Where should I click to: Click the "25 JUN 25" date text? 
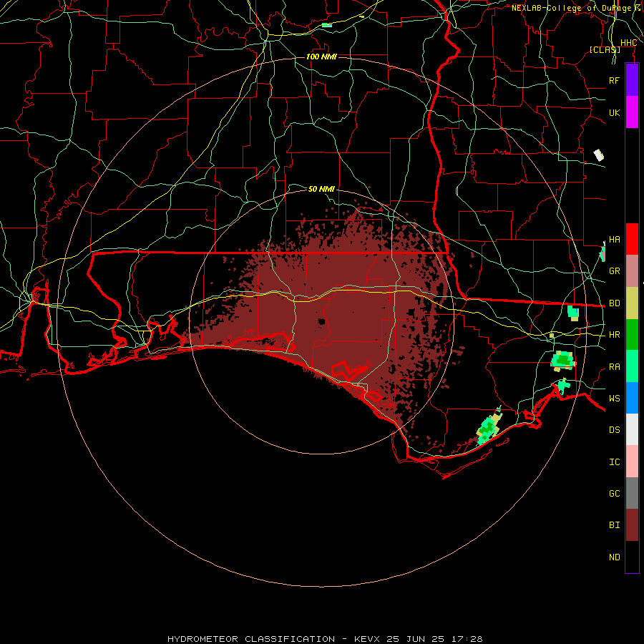416,639
